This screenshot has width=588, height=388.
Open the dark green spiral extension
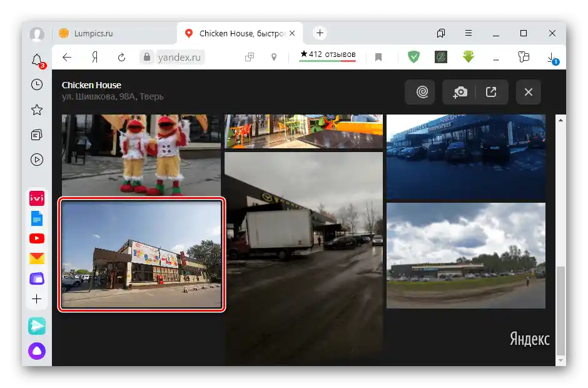pyautogui.click(x=441, y=57)
